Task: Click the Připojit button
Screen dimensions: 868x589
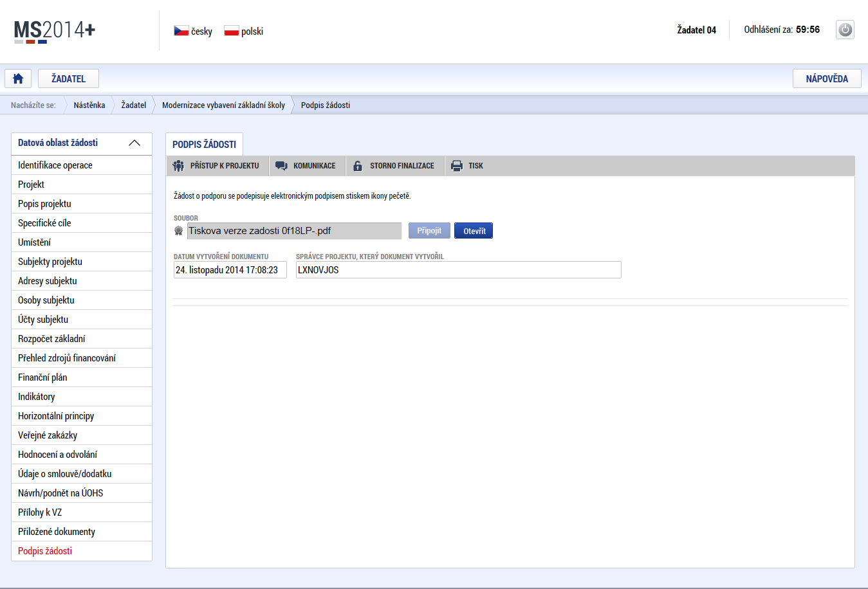Action: point(429,231)
